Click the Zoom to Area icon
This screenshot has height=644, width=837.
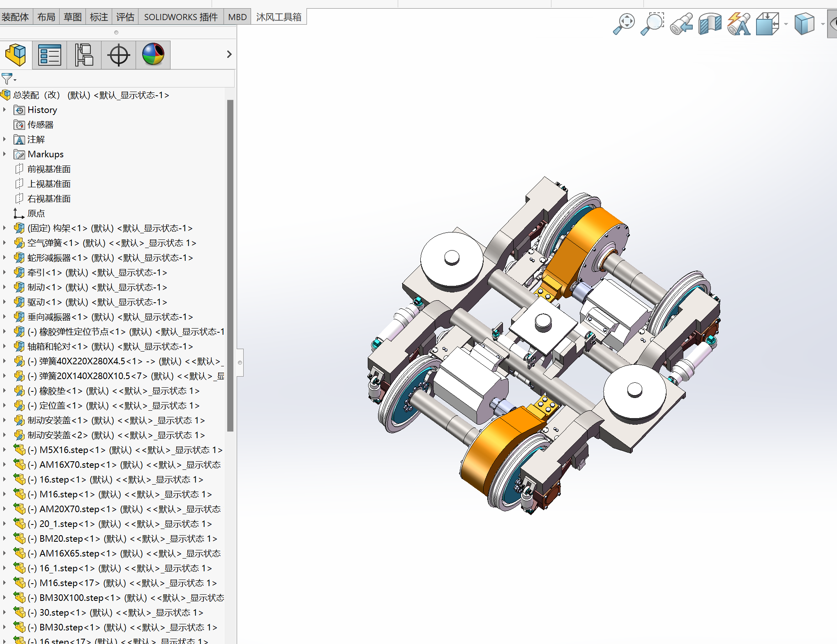click(x=652, y=24)
